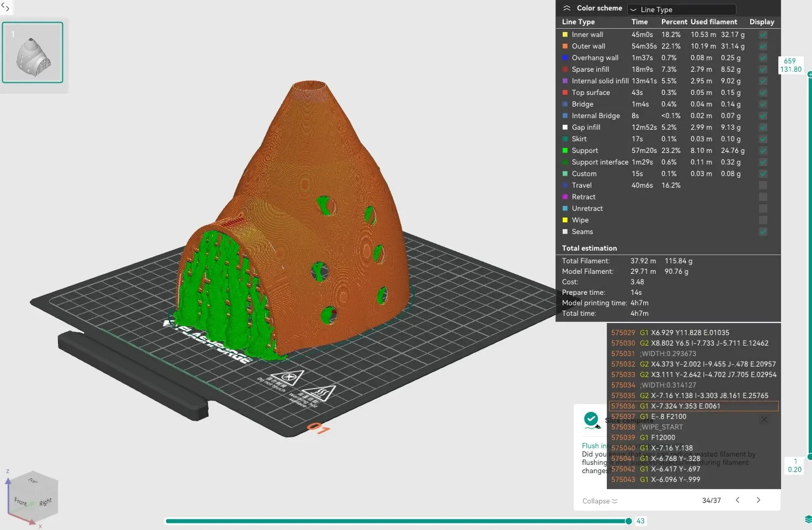The height and width of the screenshot is (530, 812).
Task: Collapse the Color scheme legend panel
Action: pos(567,8)
